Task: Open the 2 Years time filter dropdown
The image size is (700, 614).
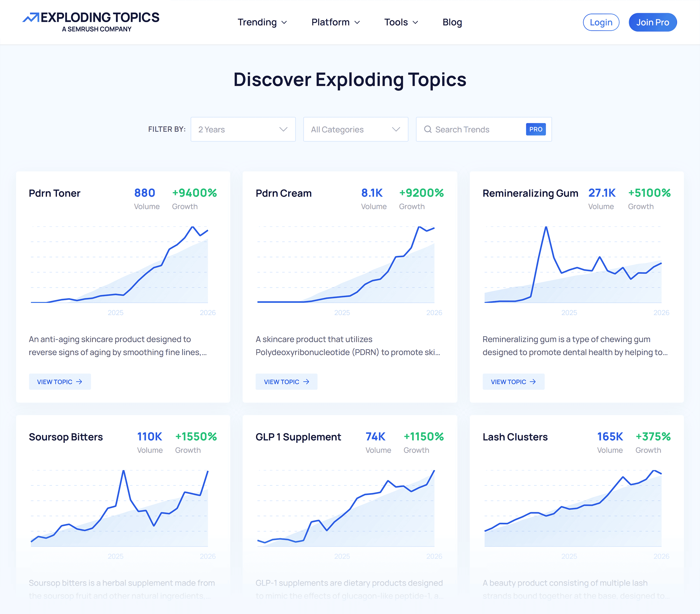Action: click(x=243, y=129)
